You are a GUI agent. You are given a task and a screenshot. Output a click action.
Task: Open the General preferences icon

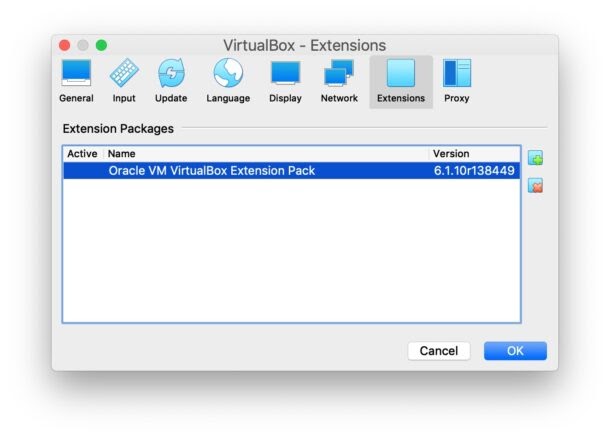(76, 81)
